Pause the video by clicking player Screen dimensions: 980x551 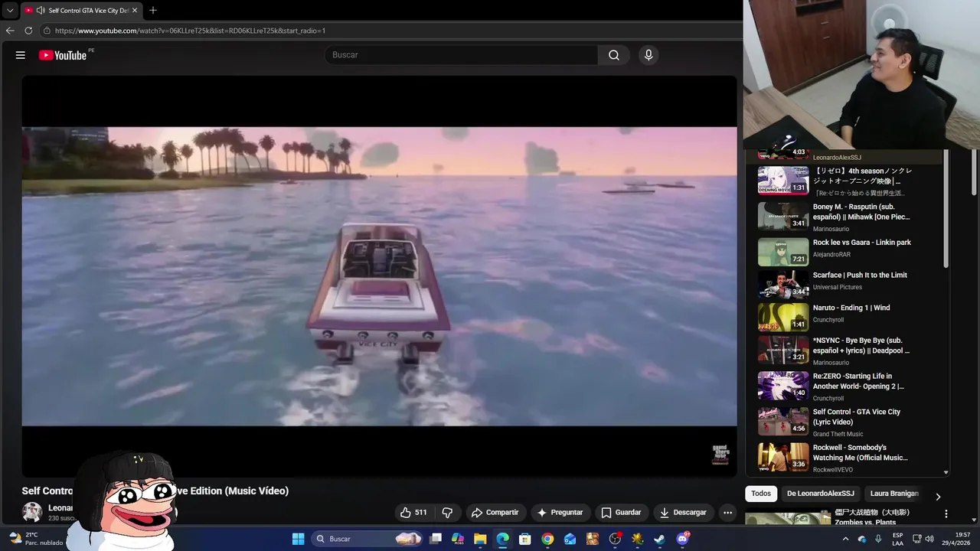tap(379, 275)
